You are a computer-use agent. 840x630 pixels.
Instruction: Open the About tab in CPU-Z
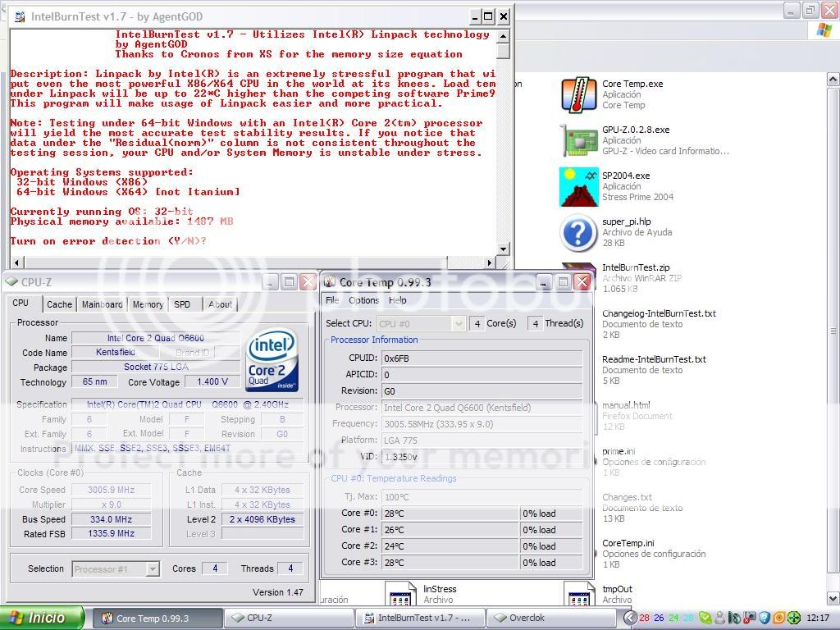coord(220,304)
